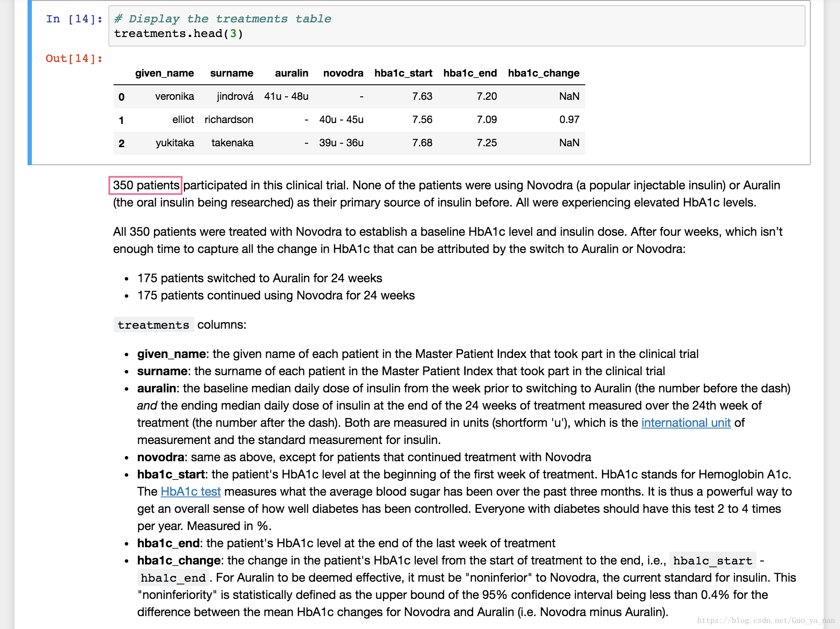Screen dimensions: 840x629
Task: Click inside the In [14] code cell
Action: (456, 26)
